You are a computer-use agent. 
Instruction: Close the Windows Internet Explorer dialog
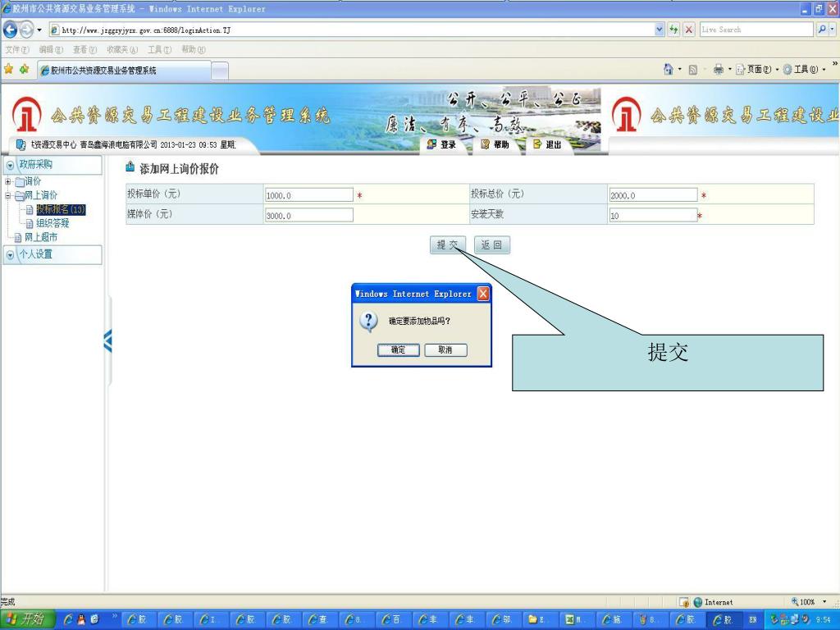[x=482, y=294]
